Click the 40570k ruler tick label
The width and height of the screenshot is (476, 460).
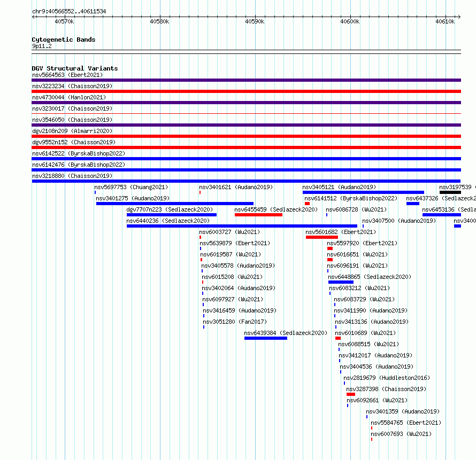click(64, 22)
